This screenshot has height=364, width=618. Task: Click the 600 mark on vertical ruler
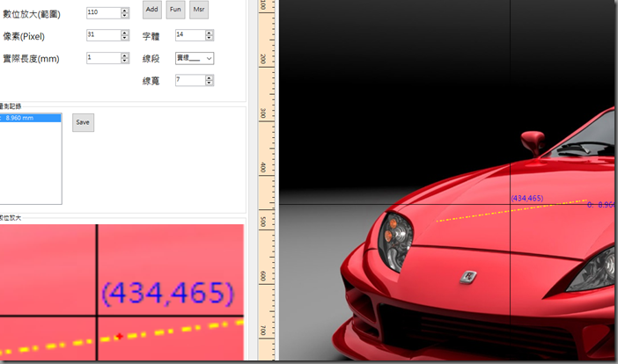point(263,276)
